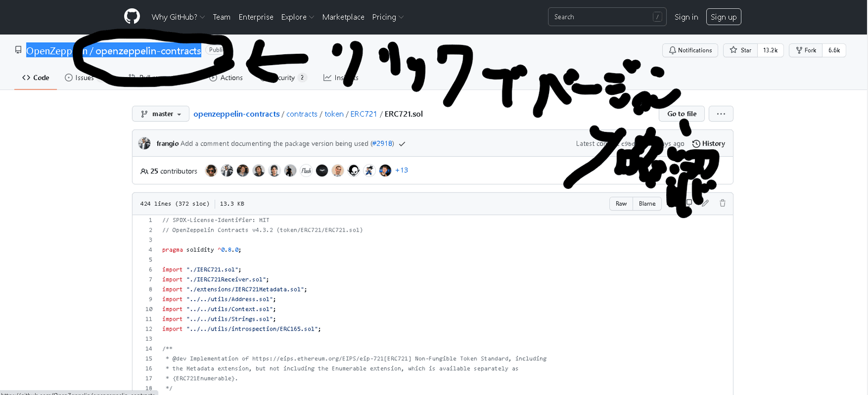This screenshot has width=868, height=395.
Task: Open pull request #2918 link
Action: (382, 144)
